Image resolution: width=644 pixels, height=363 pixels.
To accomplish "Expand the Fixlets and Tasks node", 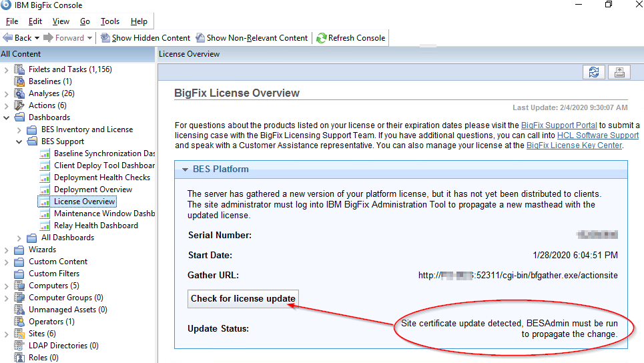I will [6, 70].
